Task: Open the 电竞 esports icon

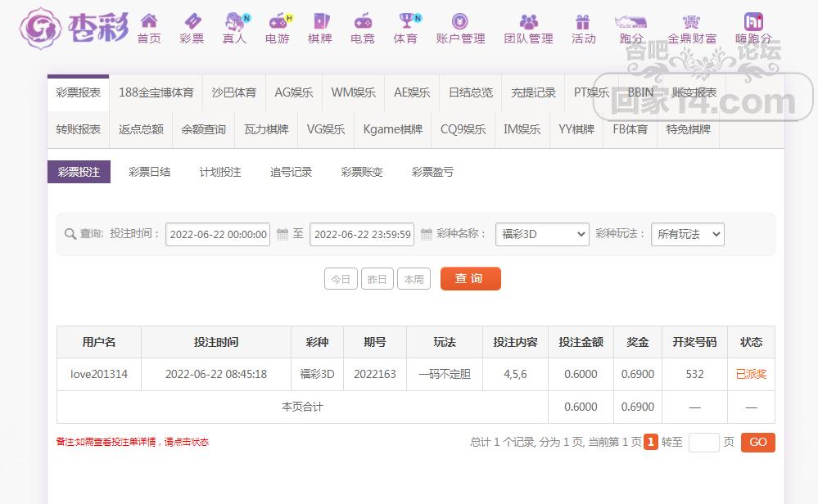Action: pyautogui.click(x=363, y=20)
